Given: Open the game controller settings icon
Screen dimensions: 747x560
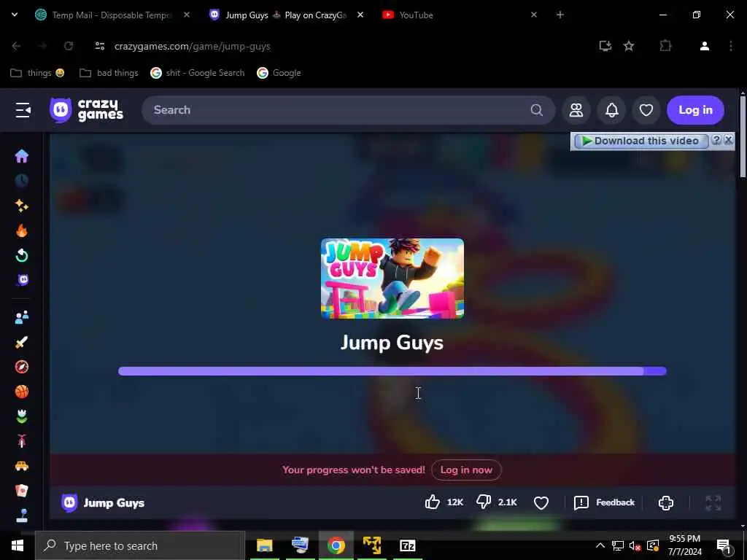Looking at the screenshot, I should tap(666, 503).
